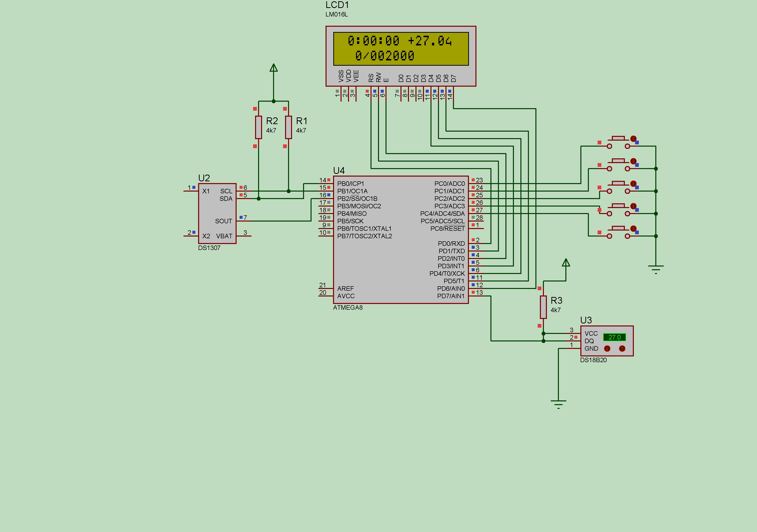Click the LM016L LCD display screen

point(401,49)
